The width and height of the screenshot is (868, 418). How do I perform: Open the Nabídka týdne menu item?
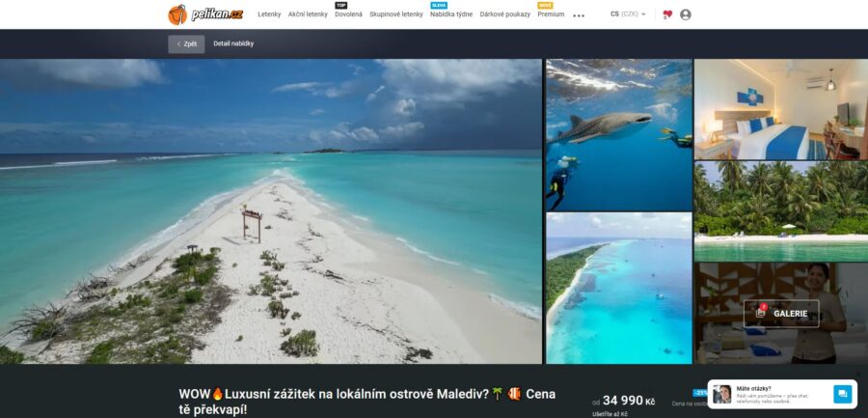coord(451,14)
